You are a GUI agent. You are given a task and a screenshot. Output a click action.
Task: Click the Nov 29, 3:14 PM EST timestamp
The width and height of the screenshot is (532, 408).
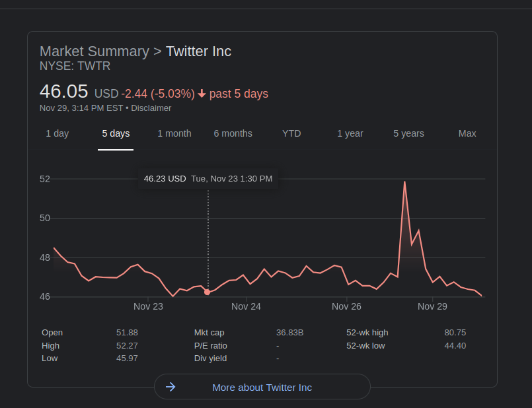pyautogui.click(x=81, y=108)
